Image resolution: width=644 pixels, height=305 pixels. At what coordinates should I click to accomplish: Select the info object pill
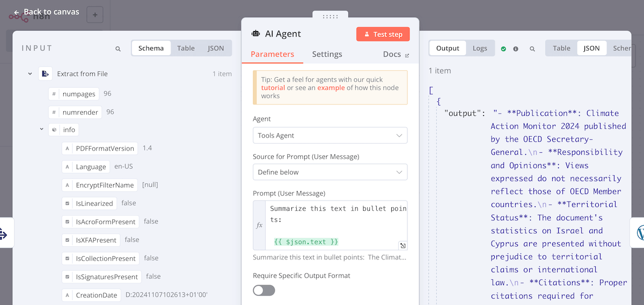(x=64, y=130)
